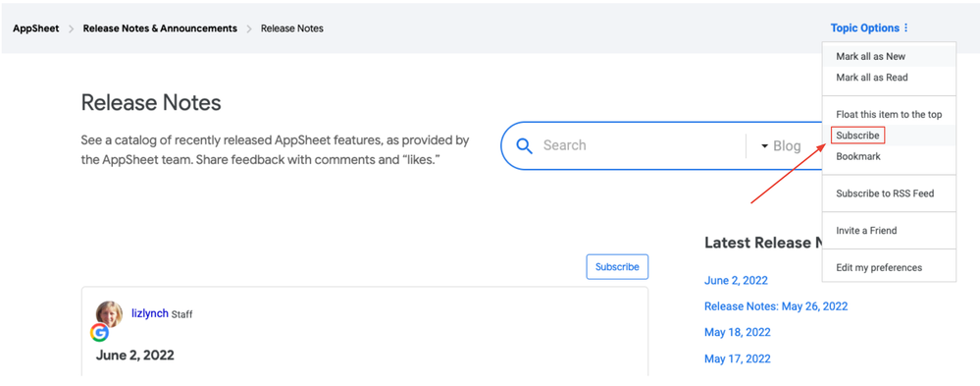Viewport: 980px width, 386px height.
Task: Go to the AppSheet breadcrumb link
Action: coord(35,28)
